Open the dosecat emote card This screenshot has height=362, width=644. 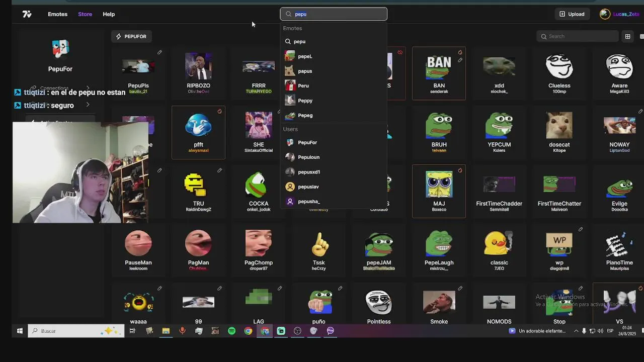(x=559, y=132)
